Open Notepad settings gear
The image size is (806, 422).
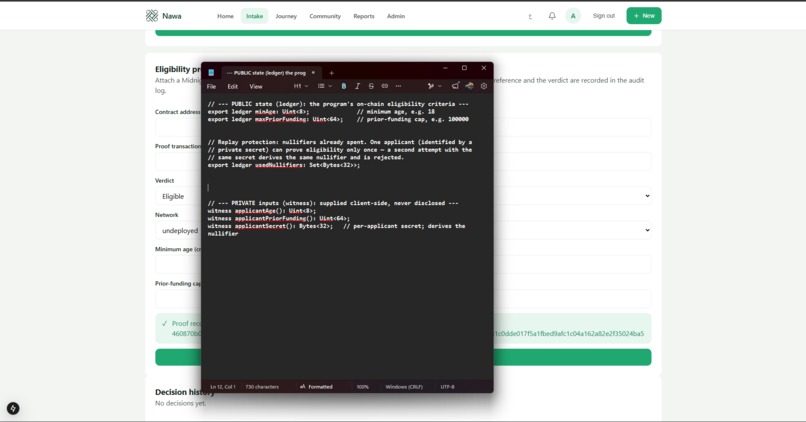pos(484,86)
